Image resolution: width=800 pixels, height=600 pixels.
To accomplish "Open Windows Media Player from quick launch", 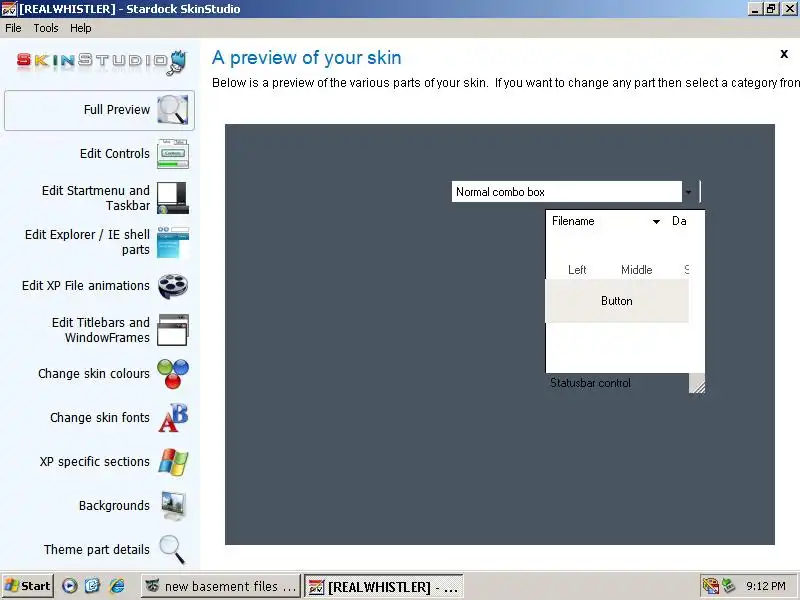I will pos(70,586).
